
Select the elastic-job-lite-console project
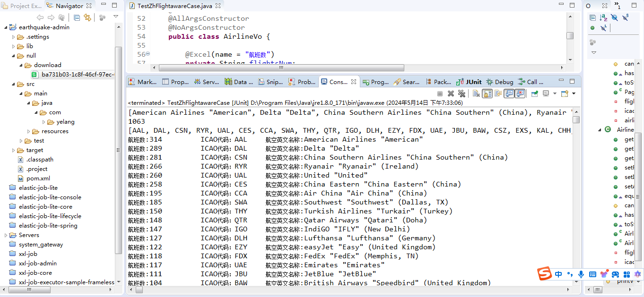[45, 197]
